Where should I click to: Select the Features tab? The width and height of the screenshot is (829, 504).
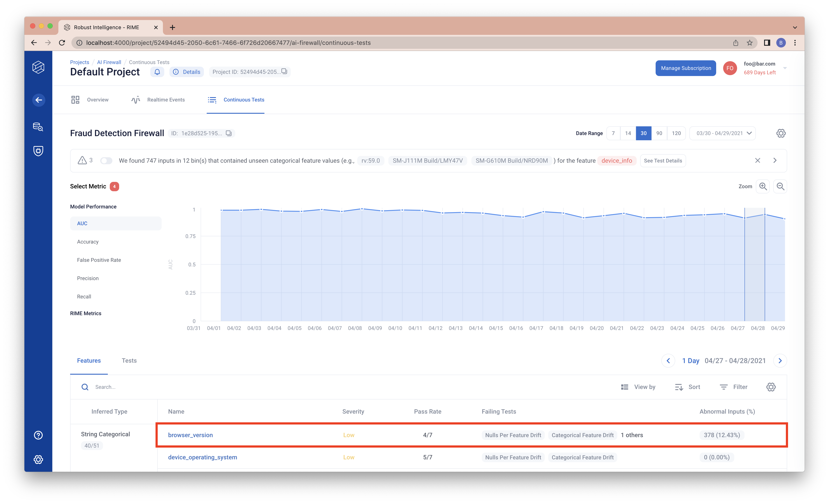[89, 361]
